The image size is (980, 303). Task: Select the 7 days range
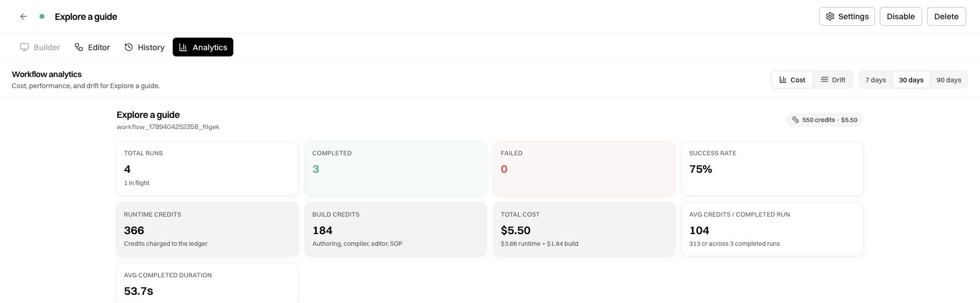[876, 79]
